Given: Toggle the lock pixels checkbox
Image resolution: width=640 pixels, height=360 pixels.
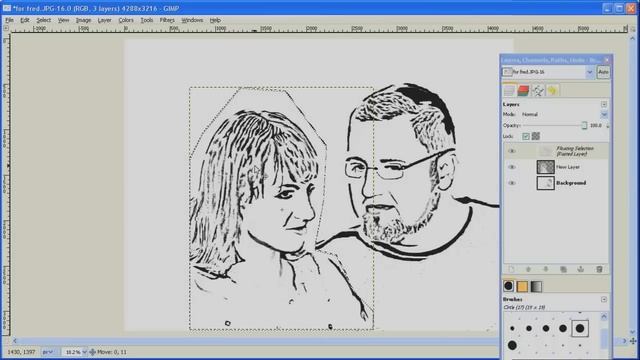Looking at the screenshot, I should pos(526,136).
